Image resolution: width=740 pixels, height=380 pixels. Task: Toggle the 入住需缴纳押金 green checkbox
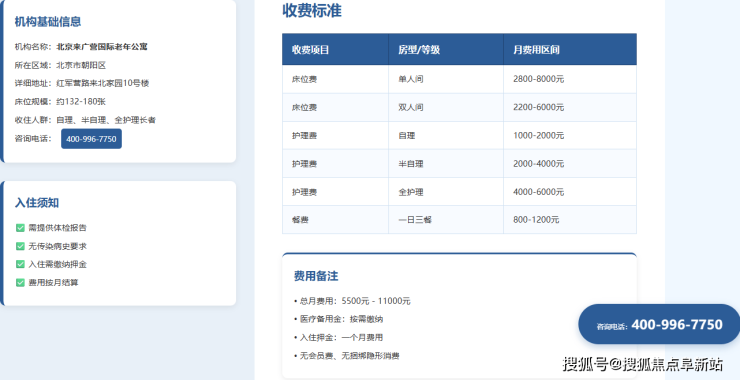20,264
